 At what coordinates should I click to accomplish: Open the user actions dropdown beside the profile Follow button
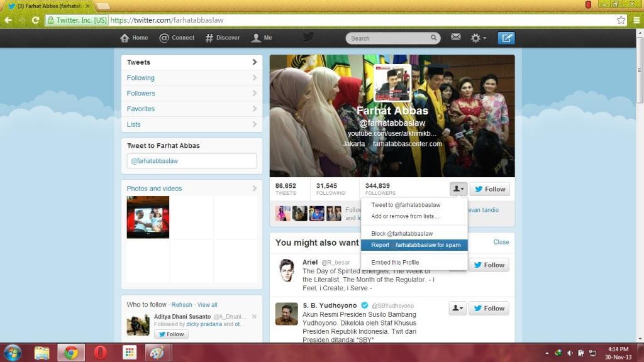[x=458, y=189]
